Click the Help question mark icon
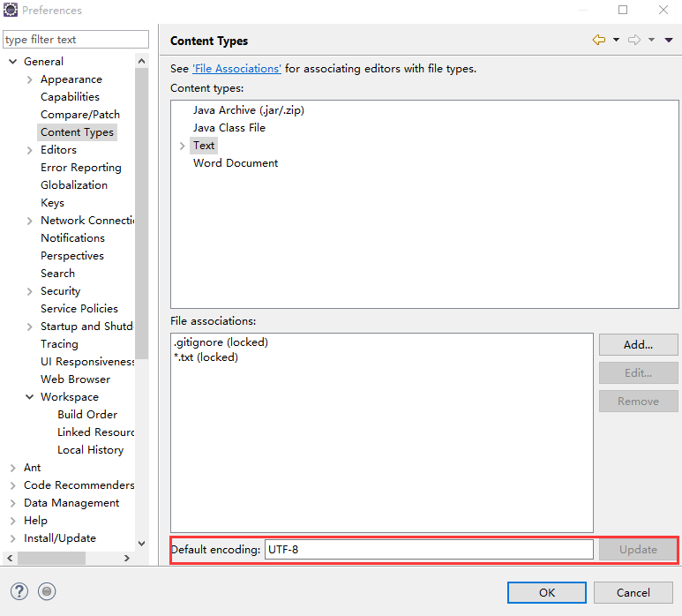 (x=19, y=591)
